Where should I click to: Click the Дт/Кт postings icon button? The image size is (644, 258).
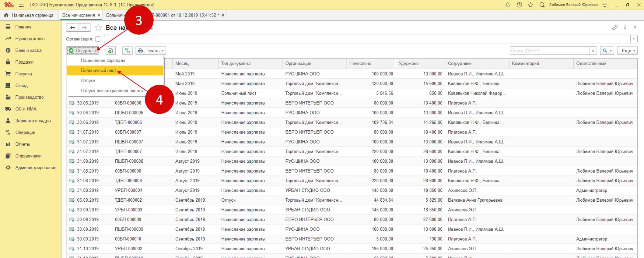(x=127, y=51)
